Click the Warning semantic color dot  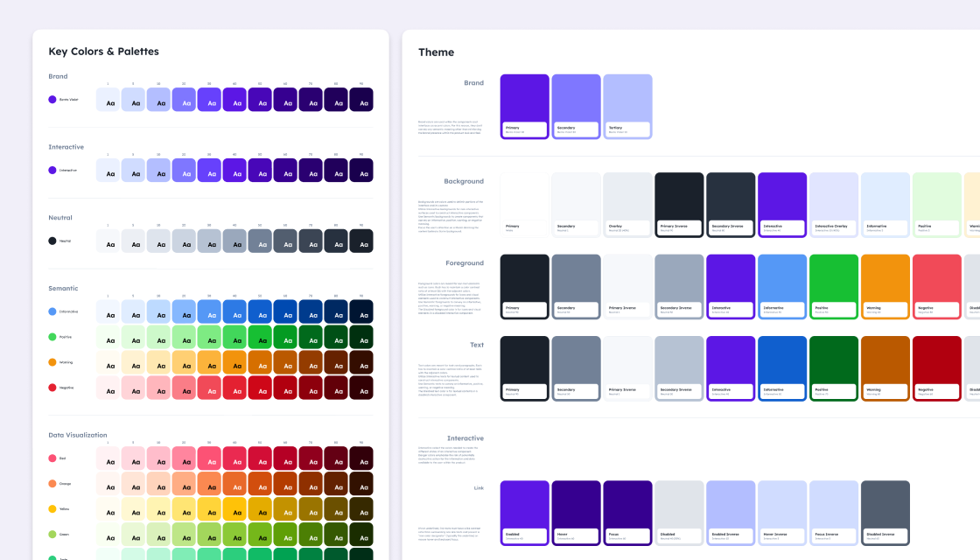pos(52,362)
